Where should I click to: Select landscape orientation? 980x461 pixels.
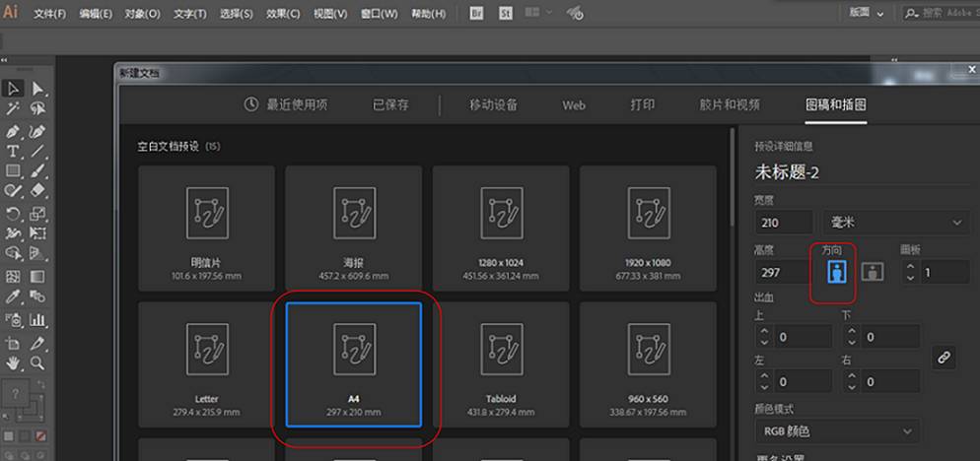[x=872, y=272]
